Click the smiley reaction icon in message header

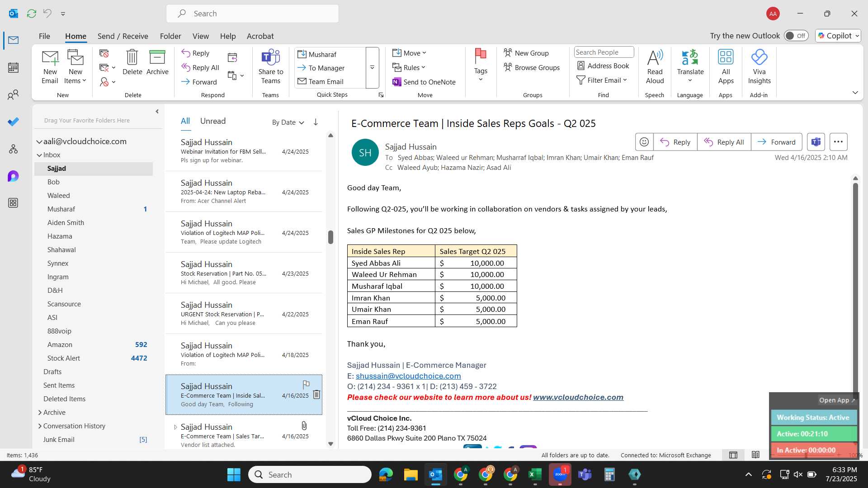[644, 142]
